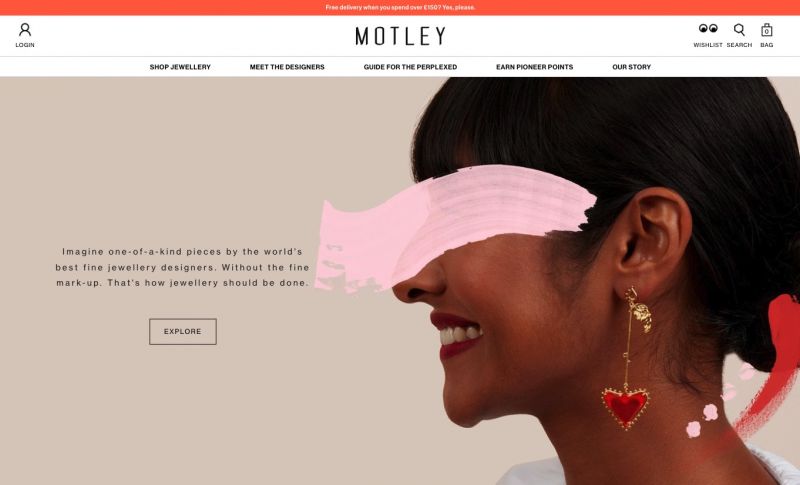Click the Wishlist text label

[x=708, y=45]
